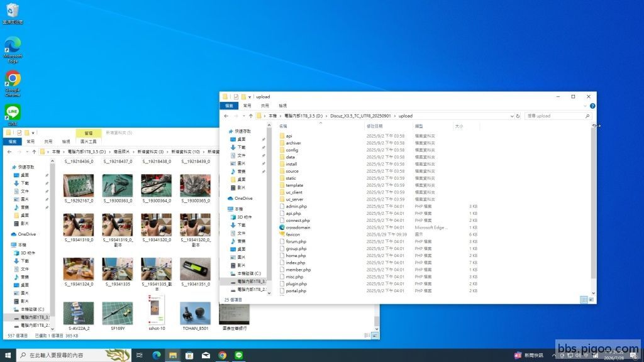The image size is (644, 362).
Task: Select portal.php file
Action: (x=296, y=290)
